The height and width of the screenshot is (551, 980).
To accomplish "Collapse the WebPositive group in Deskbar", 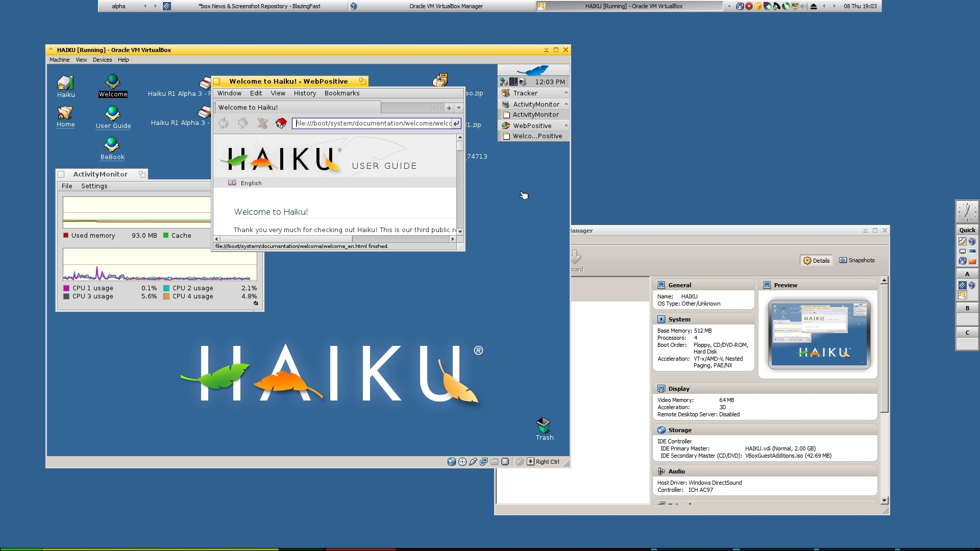I will coord(566,126).
